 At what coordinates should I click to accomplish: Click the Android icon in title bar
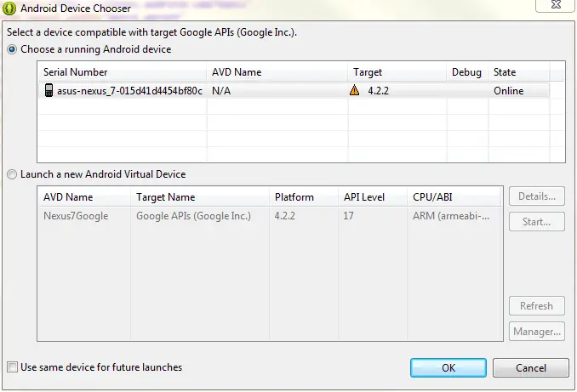pyautogui.click(x=11, y=9)
